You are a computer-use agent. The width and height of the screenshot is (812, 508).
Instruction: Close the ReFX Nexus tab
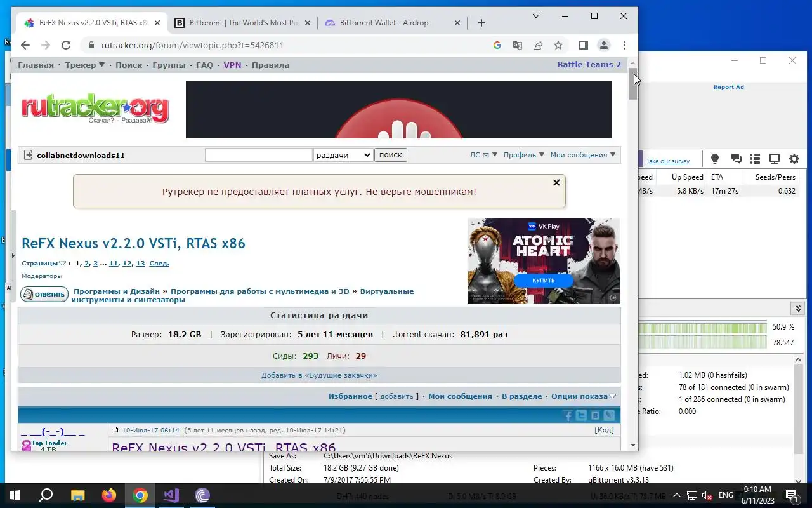click(x=157, y=23)
